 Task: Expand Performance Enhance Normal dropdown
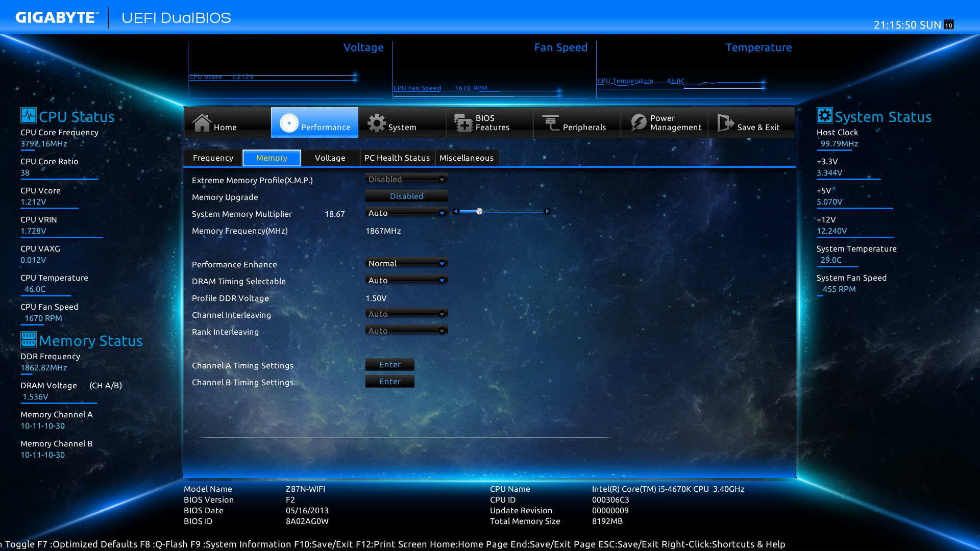coord(406,263)
